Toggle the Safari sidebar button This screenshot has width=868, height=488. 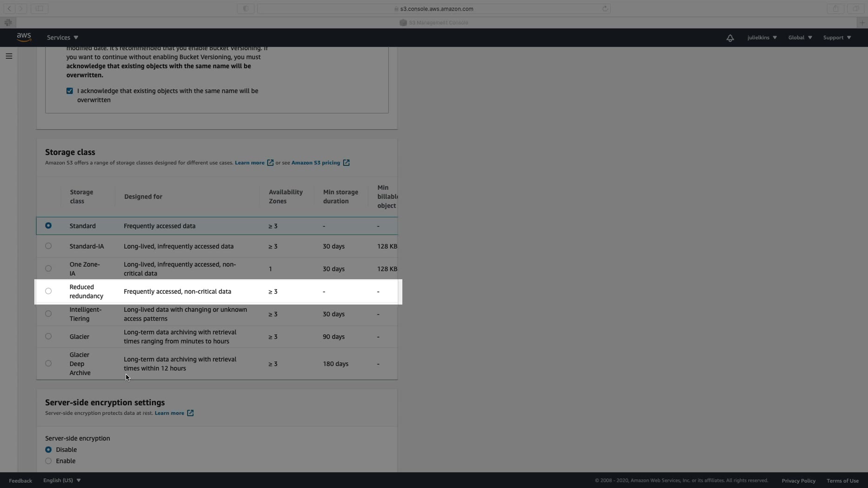coord(40,8)
